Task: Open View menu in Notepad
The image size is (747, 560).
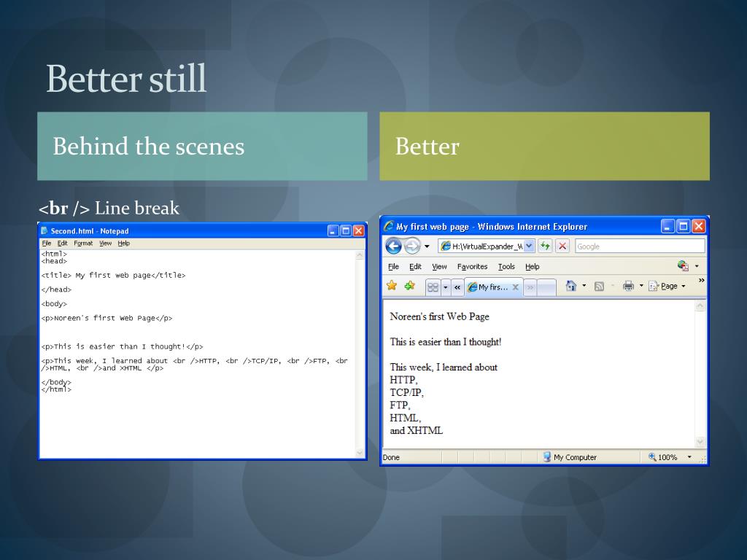Action: 105,243
